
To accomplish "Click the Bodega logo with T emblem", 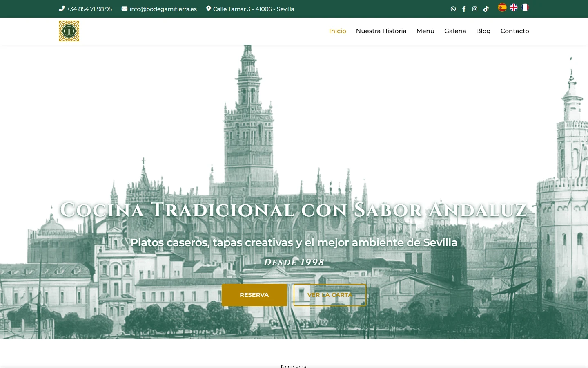I will [x=69, y=31].
